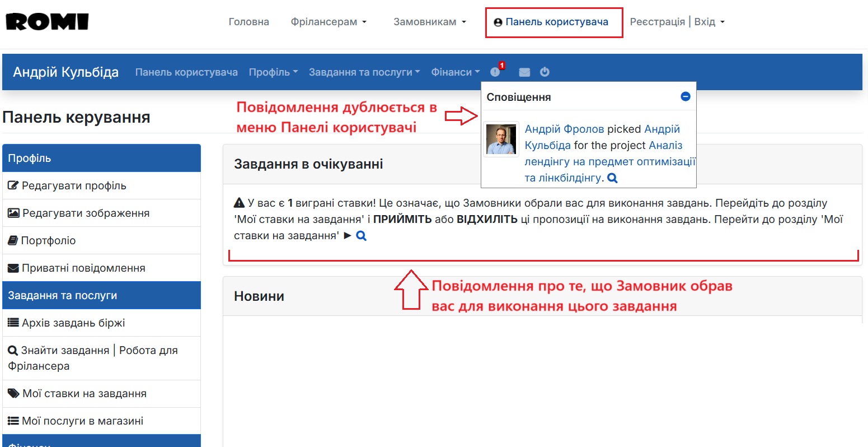This screenshot has width=868, height=447.
Task: Expand the Замовникам dropdown menu
Action: (429, 22)
